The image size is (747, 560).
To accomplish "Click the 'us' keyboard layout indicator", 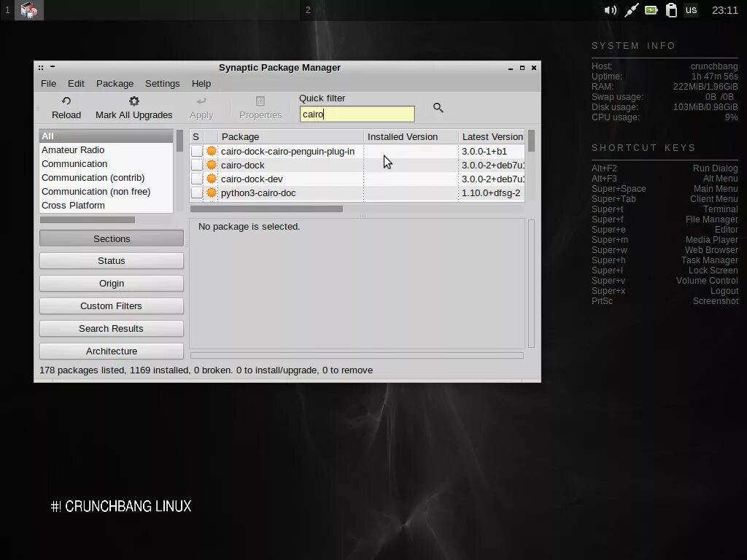I will pos(692,10).
